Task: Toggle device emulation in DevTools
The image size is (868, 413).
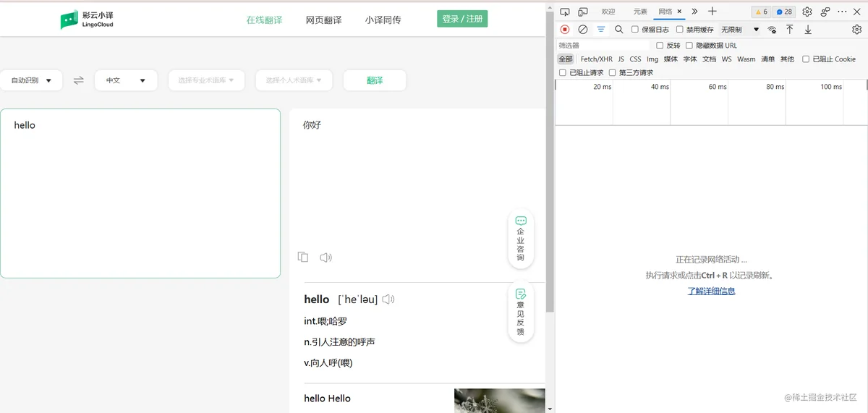Action: click(x=583, y=12)
